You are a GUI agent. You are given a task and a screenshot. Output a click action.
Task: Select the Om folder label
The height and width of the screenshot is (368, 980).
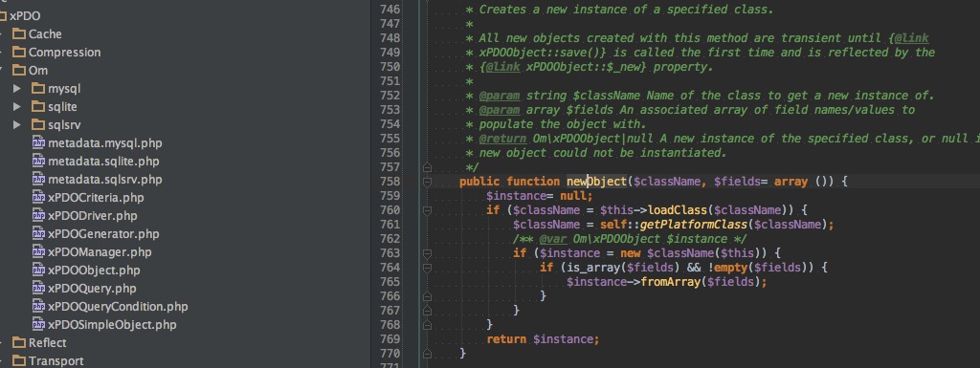point(38,71)
